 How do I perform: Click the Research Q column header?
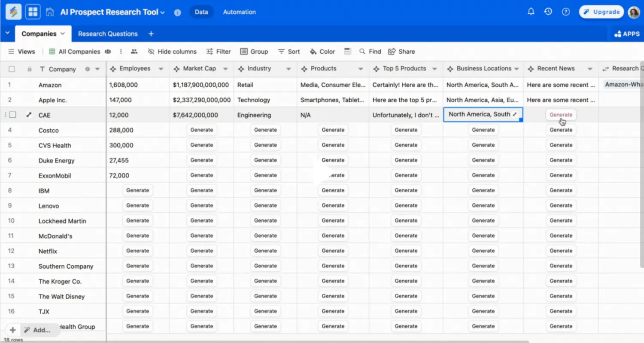pos(622,69)
